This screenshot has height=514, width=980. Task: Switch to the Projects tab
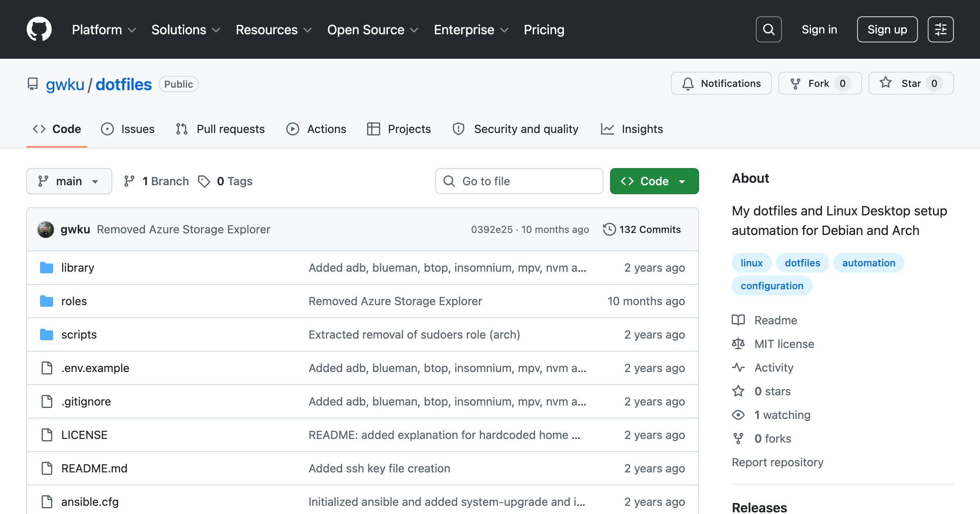click(399, 129)
